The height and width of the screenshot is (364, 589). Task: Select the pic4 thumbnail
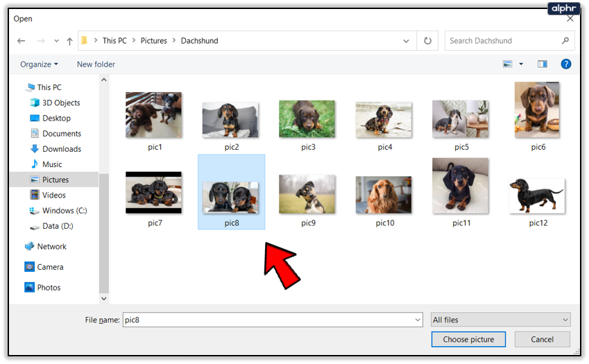pyautogui.click(x=384, y=119)
